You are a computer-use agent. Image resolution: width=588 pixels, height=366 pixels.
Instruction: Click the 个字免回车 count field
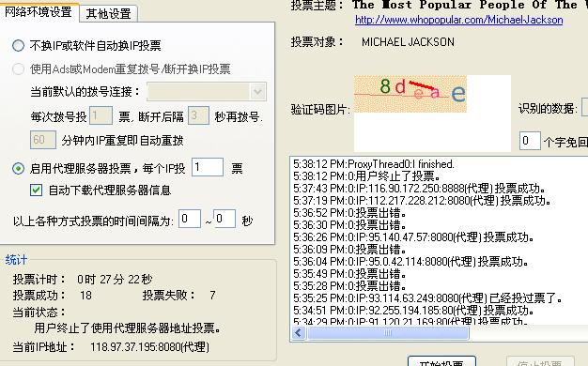tap(530, 141)
